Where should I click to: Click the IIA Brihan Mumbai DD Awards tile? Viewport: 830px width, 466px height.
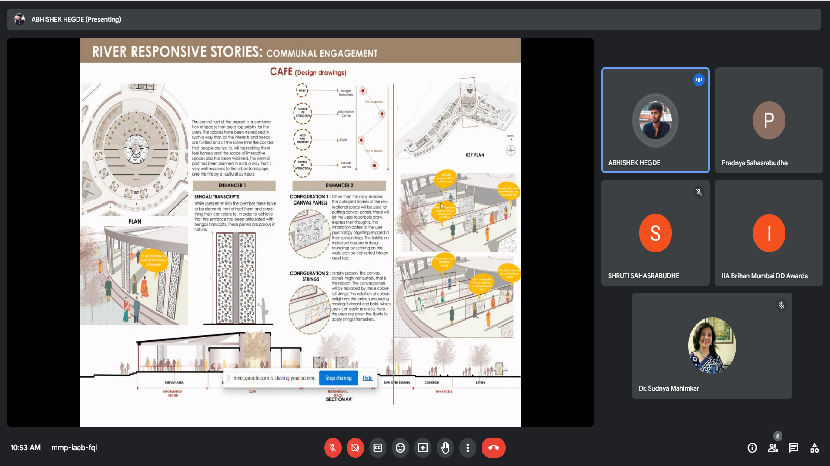pyautogui.click(x=768, y=231)
